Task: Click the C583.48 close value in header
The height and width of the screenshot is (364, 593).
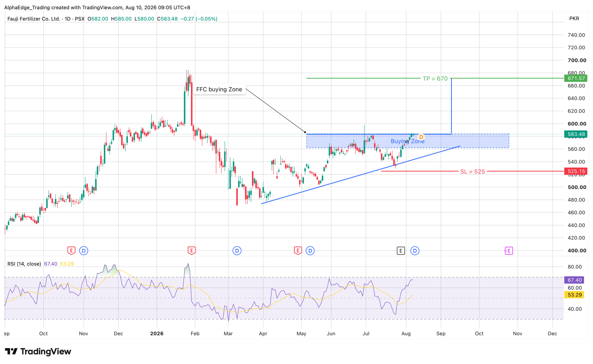Action: pos(167,19)
